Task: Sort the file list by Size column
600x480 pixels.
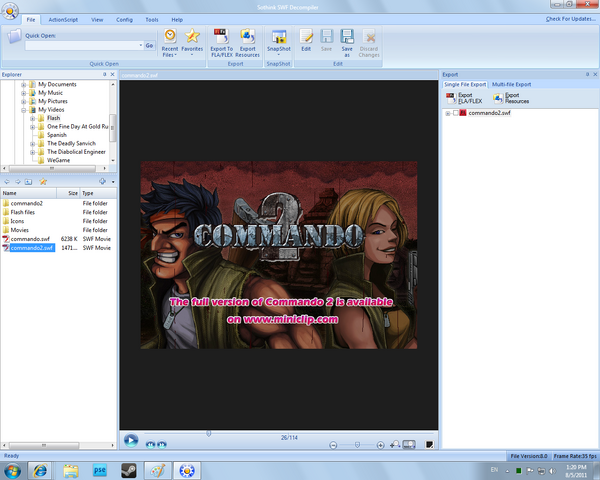Action: tap(68, 193)
